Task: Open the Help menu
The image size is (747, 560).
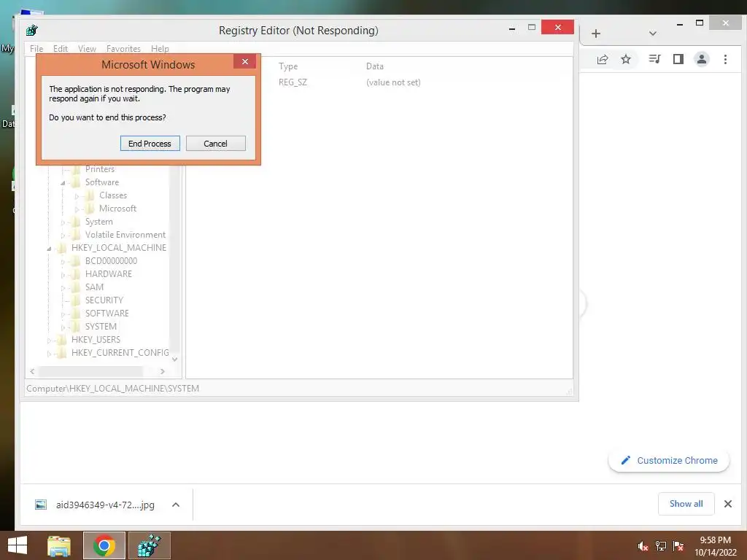Action: [160, 49]
